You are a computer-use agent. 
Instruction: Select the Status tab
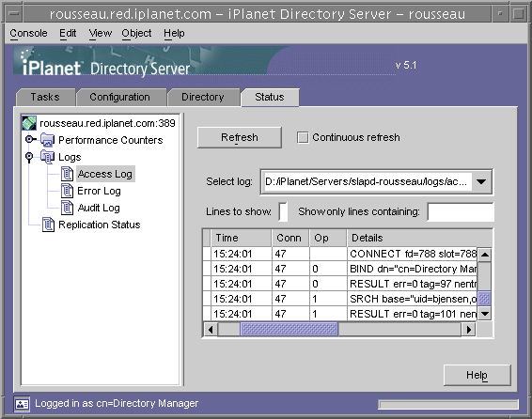click(x=270, y=97)
